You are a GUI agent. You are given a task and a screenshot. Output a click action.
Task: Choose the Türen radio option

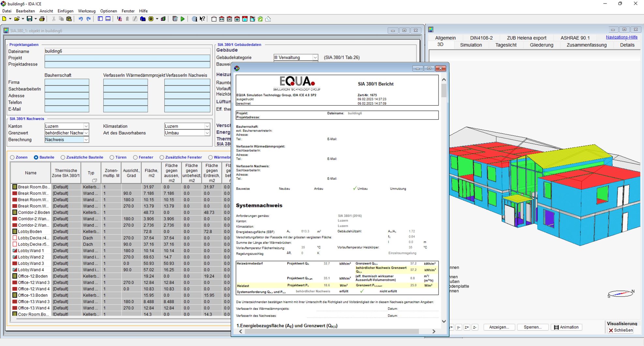click(x=112, y=158)
